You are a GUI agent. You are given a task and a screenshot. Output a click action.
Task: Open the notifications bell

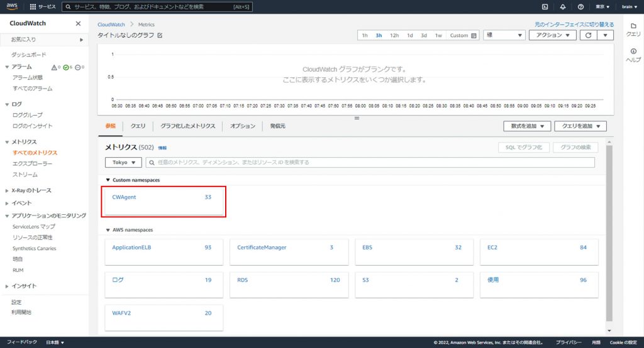click(x=563, y=7)
